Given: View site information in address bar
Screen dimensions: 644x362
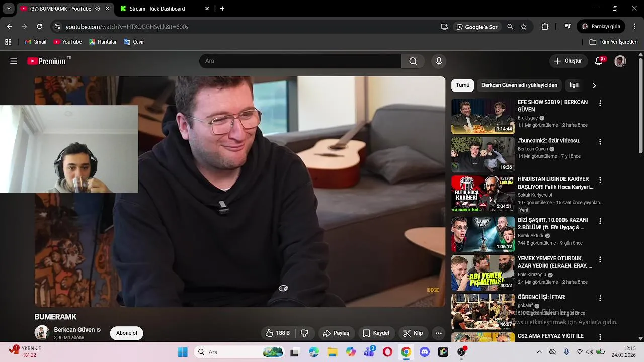Looking at the screenshot, I should point(57,27).
